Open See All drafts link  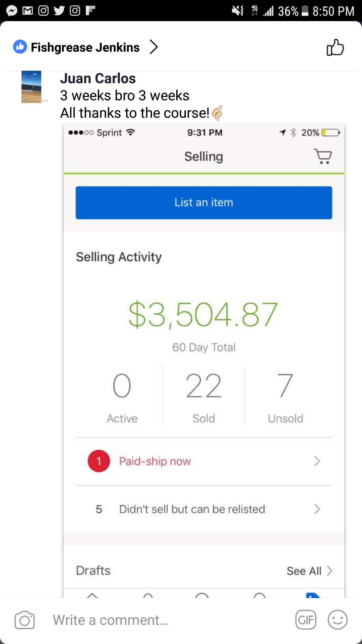309,571
